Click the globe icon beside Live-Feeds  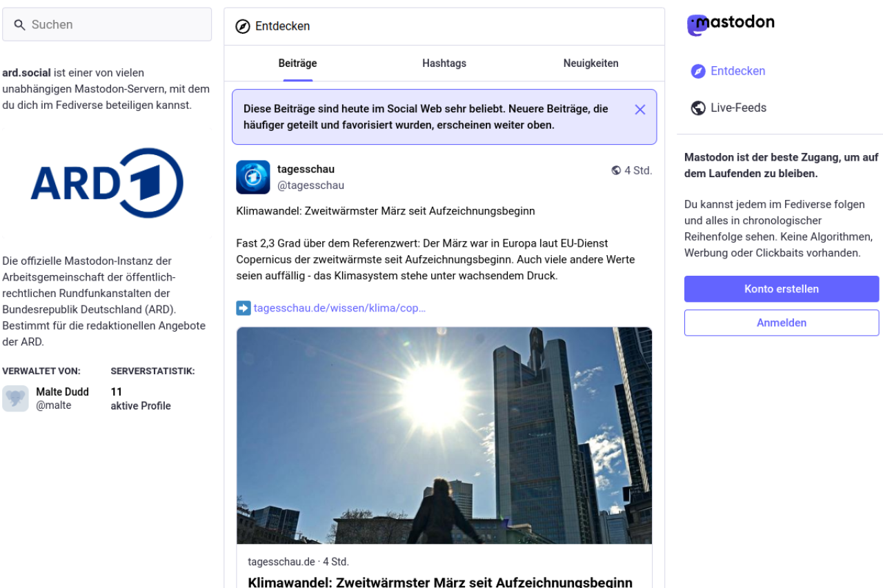pyautogui.click(x=698, y=108)
